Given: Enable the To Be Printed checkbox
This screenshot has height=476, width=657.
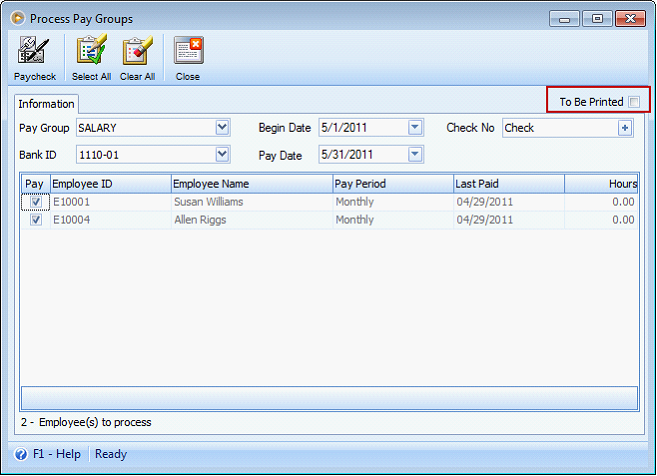Looking at the screenshot, I should tap(634, 102).
